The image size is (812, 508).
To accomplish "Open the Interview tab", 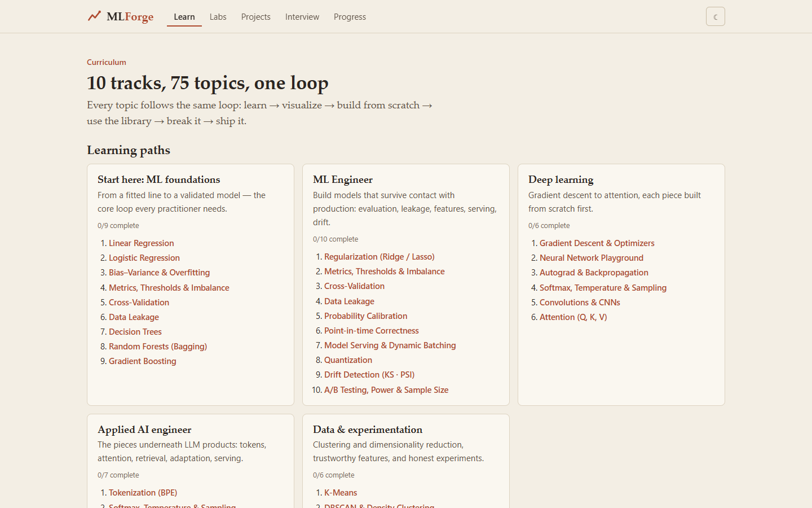I will click(x=302, y=17).
